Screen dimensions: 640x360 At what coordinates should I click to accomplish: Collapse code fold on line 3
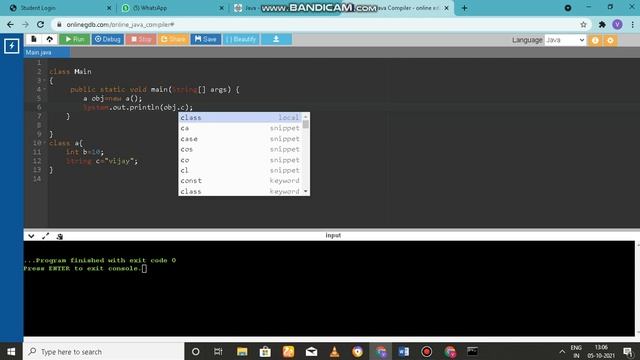click(44, 80)
